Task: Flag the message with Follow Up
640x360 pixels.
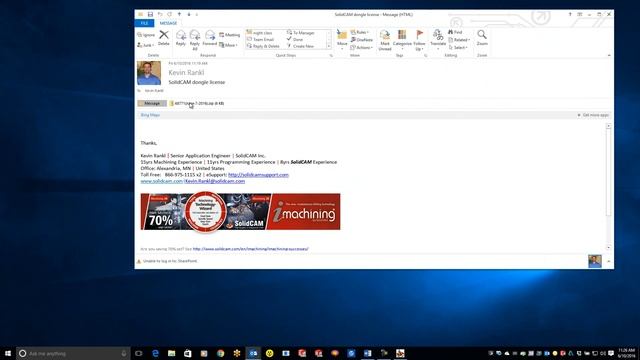Action: [x=419, y=40]
